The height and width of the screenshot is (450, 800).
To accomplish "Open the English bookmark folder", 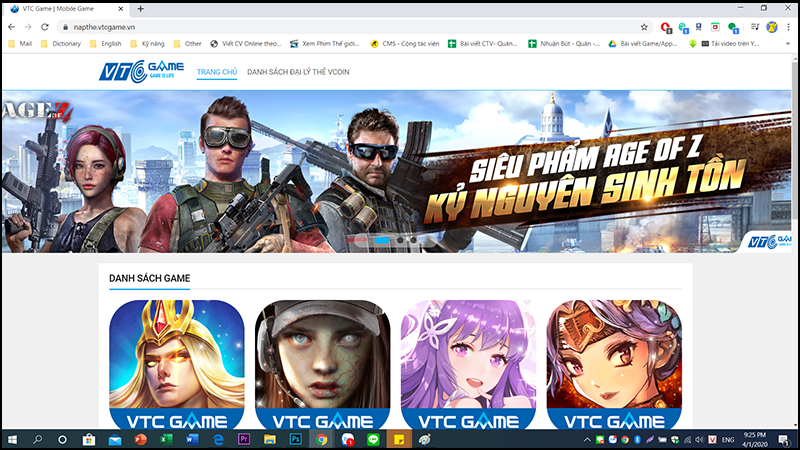I will 106,43.
